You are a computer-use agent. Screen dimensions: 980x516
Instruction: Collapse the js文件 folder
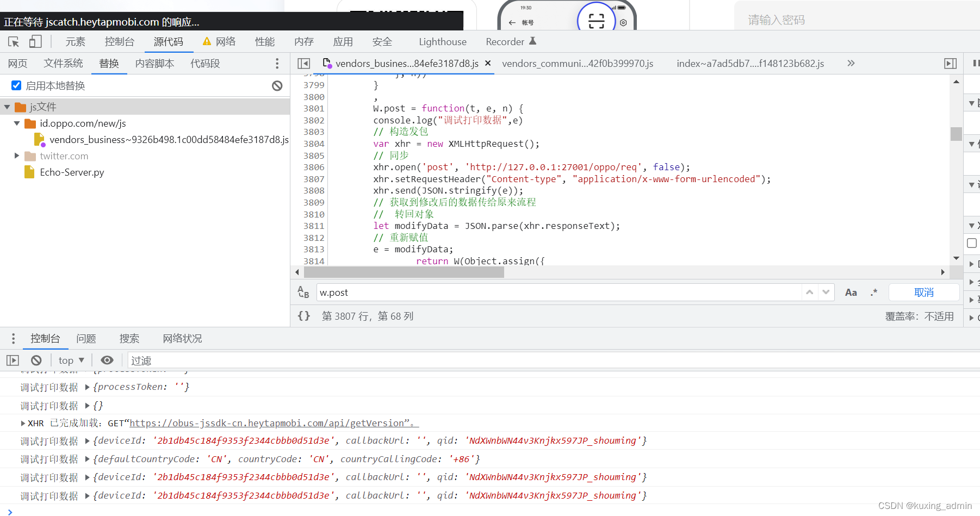[7, 107]
